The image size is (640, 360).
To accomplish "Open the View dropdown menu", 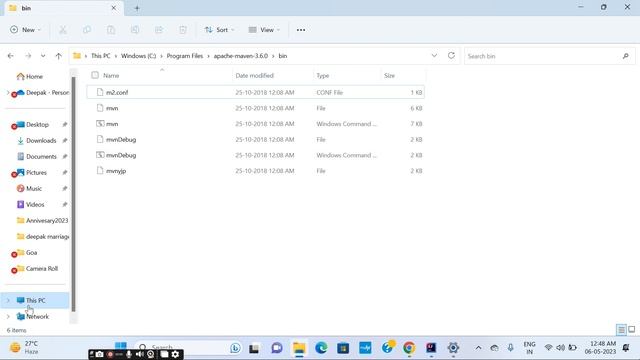I will pyautogui.click(x=264, y=30).
